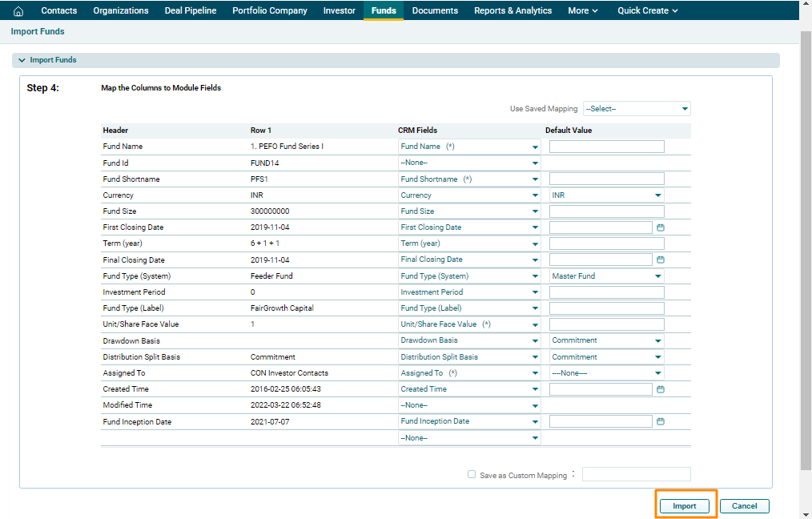Enable Save as Custom Mapping checkbox
The width and height of the screenshot is (812, 519).
472,474
